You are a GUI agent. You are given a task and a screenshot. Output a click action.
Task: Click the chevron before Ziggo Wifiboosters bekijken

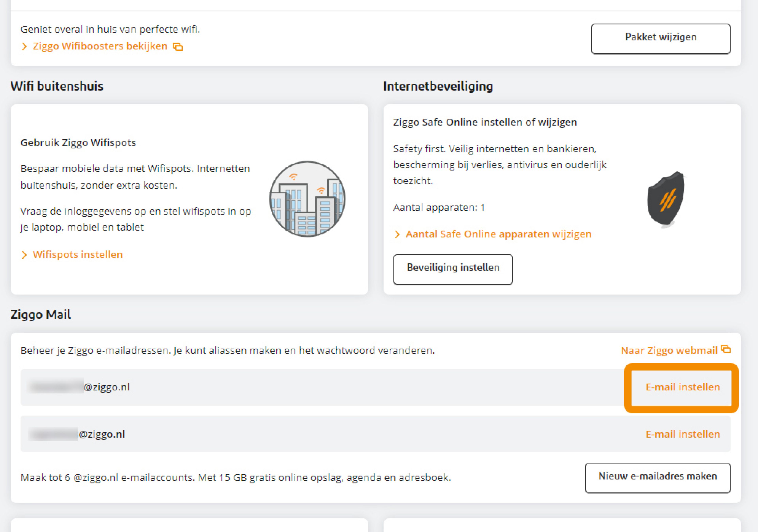click(24, 47)
